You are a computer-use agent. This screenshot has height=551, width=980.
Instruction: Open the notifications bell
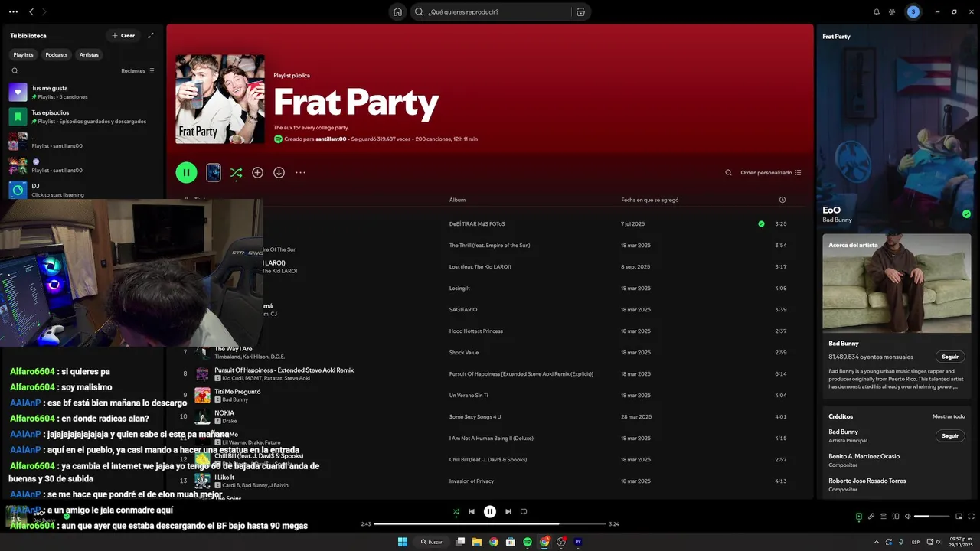877,11
